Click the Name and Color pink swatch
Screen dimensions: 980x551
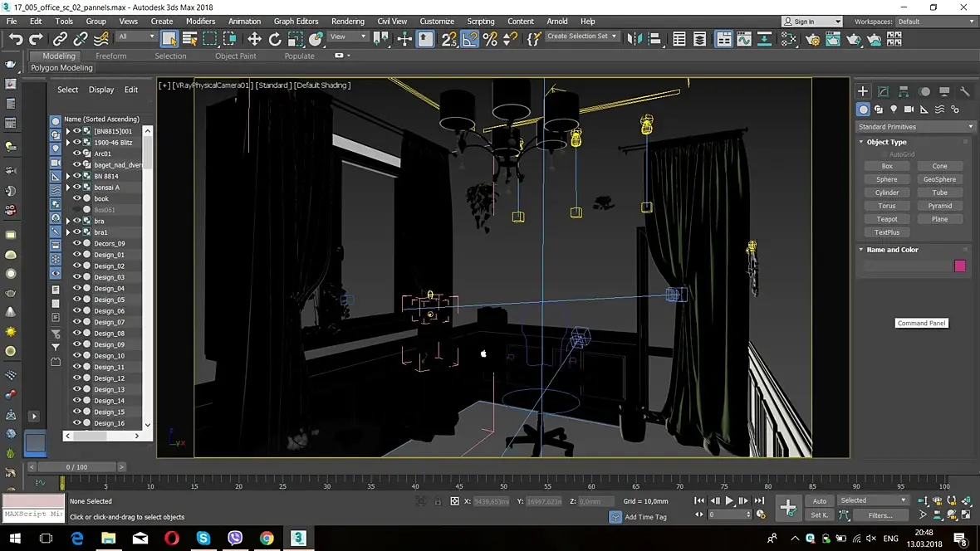point(960,266)
